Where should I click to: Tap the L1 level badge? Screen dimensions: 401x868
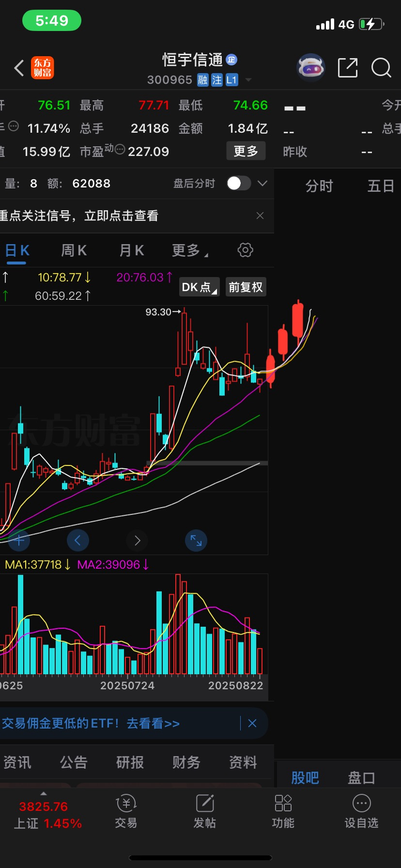click(x=231, y=80)
